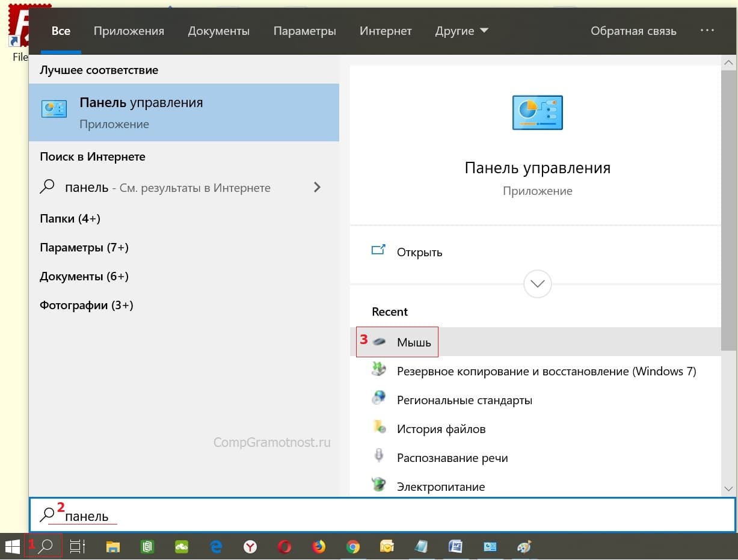Open Обратная связь feedback link
738x560 pixels.
(x=633, y=31)
